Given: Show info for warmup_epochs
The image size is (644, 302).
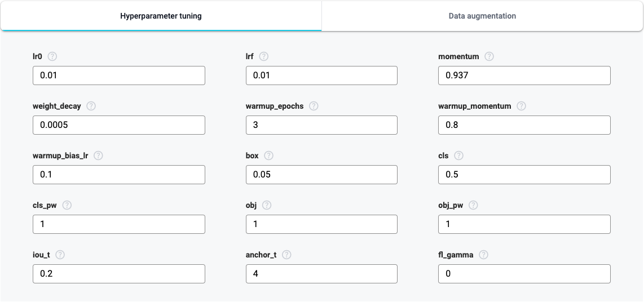Looking at the screenshot, I should (314, 106).
